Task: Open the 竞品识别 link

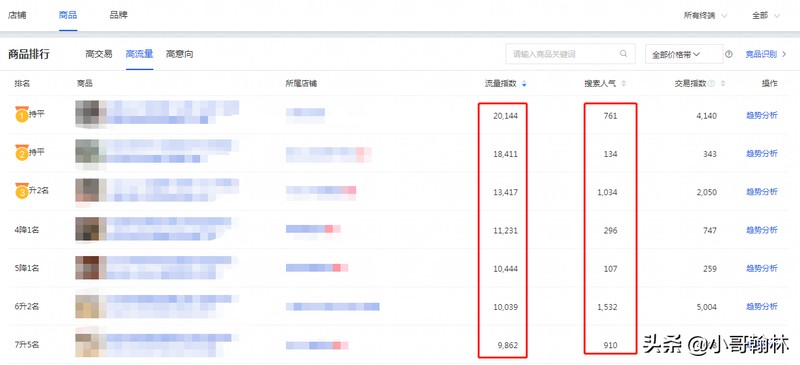Action: point(765,54)
